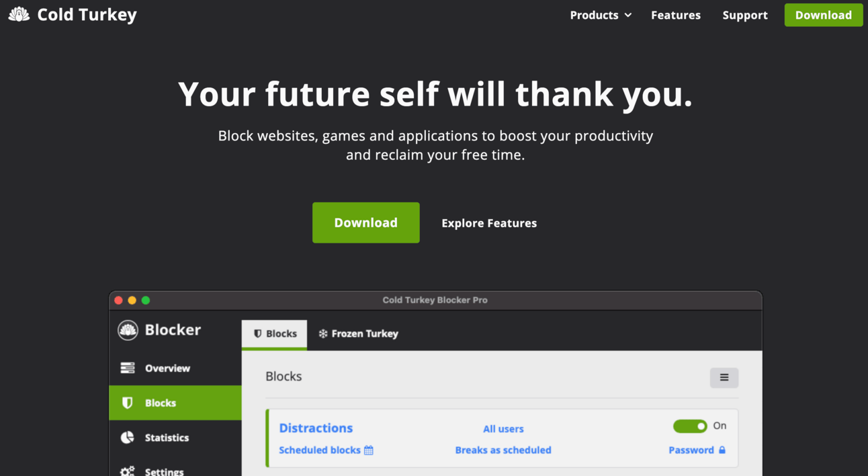Viewport: 868px width, 476px height.
Task: Open Statistics in the Blocker sidebar
Action: [x=175, y=438]
